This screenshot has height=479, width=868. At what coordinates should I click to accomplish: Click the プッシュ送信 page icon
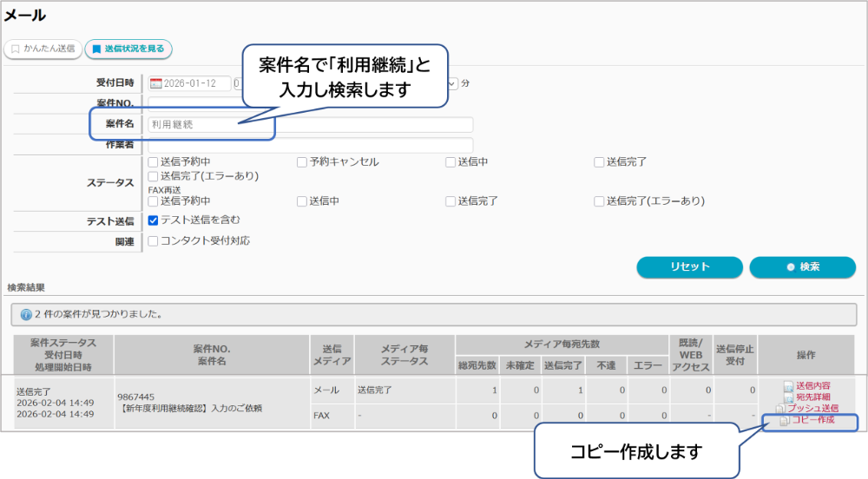tap(780, 409)
